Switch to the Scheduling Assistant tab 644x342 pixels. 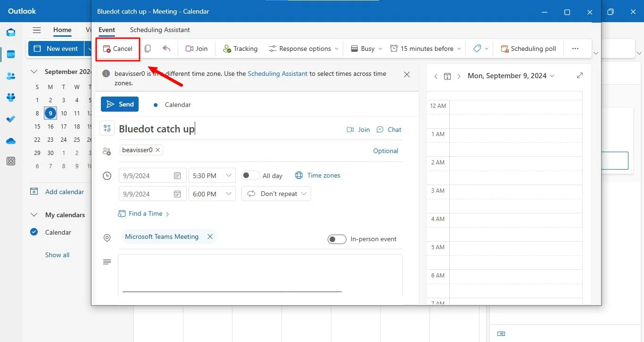(x=160, y=30)
